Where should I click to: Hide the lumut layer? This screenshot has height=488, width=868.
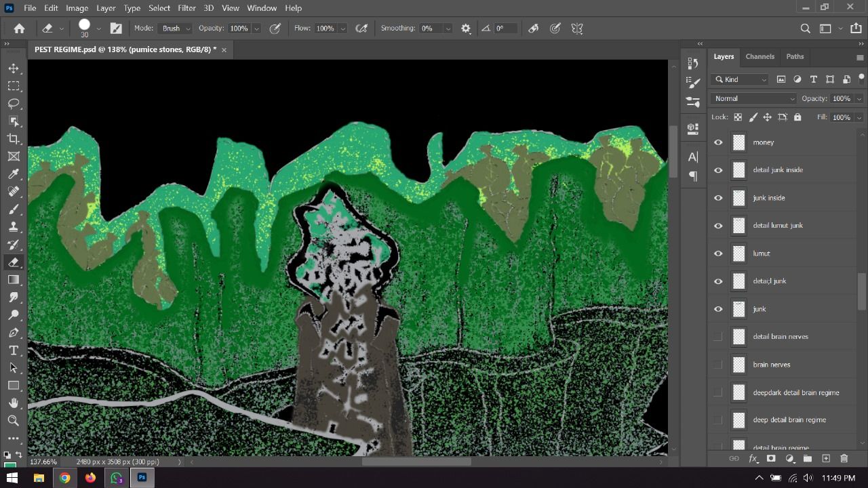(718, 253)
